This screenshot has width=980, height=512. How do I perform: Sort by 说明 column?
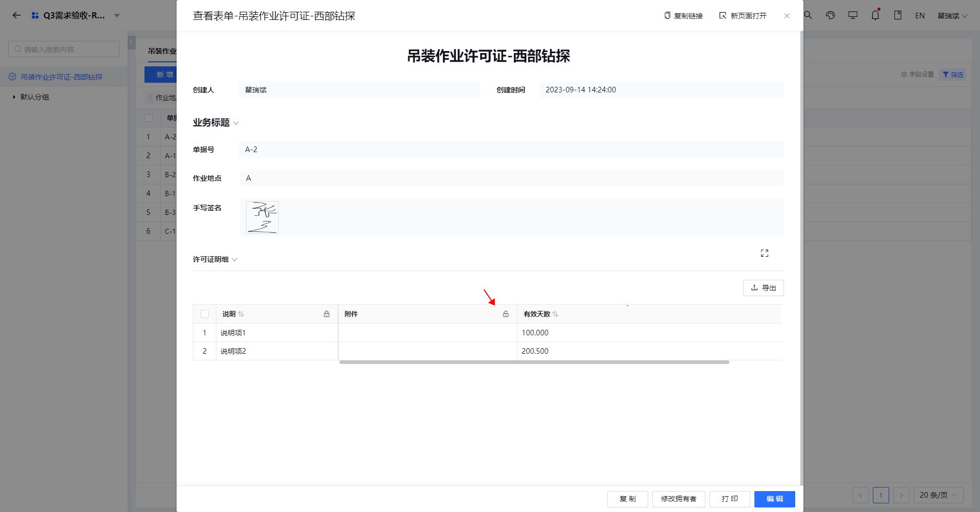click(241, 314)
